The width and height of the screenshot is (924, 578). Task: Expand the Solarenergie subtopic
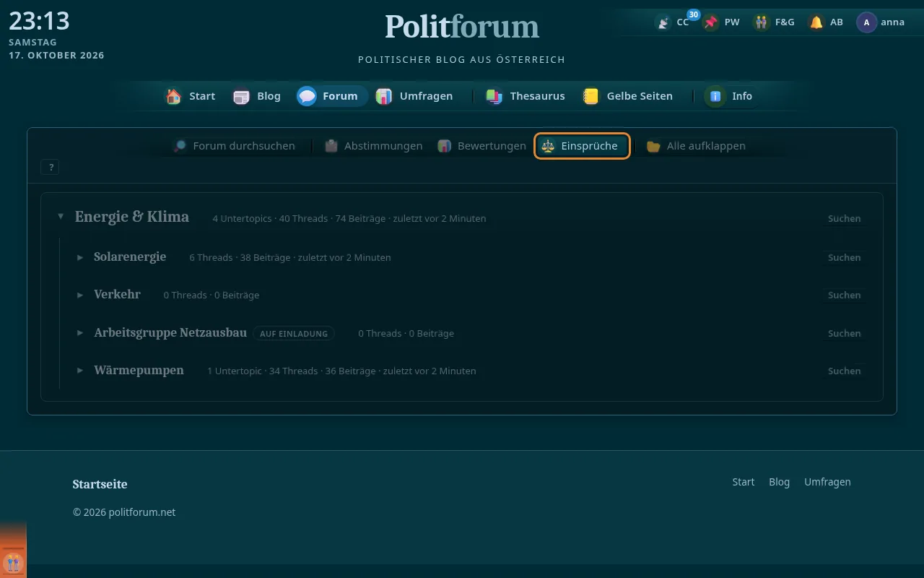pyautogui.click(x=80, y=257)
